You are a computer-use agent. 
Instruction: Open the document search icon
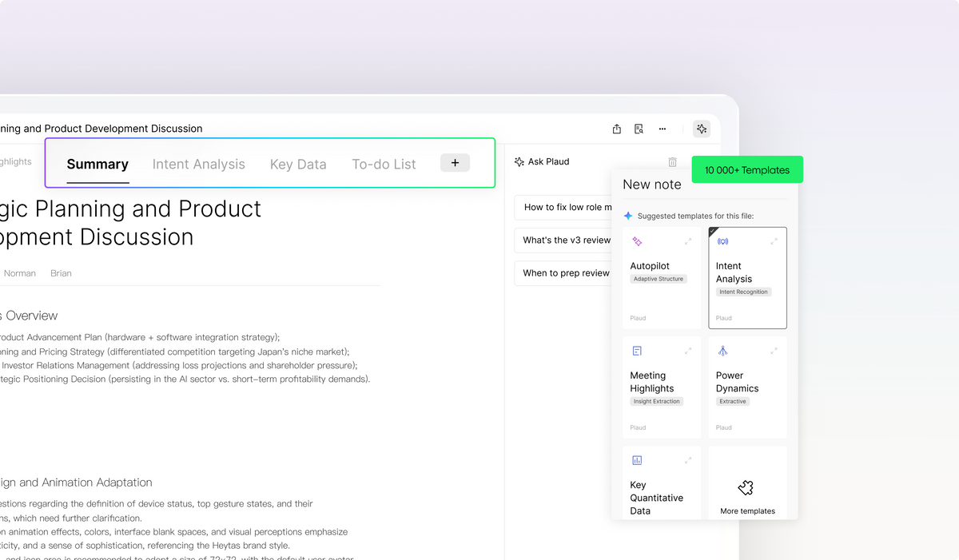639,129
